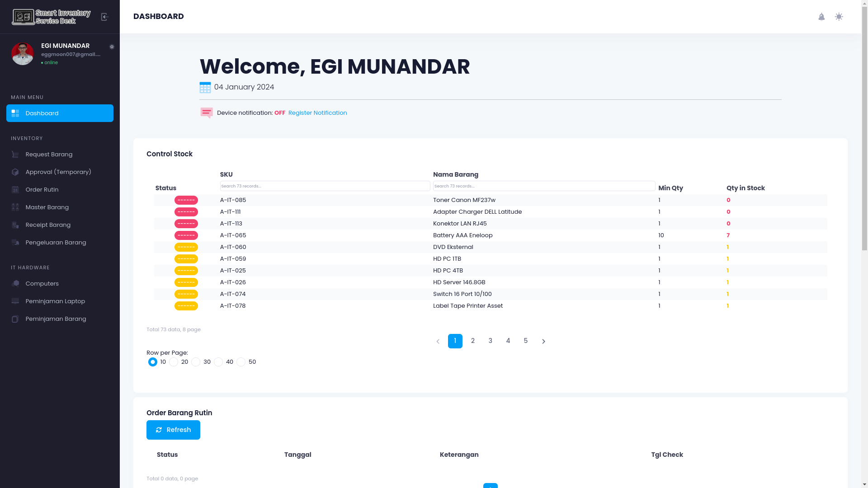Select 20 rows per page
The width and height of the screenshot is (868, 488).
point(174,362)
